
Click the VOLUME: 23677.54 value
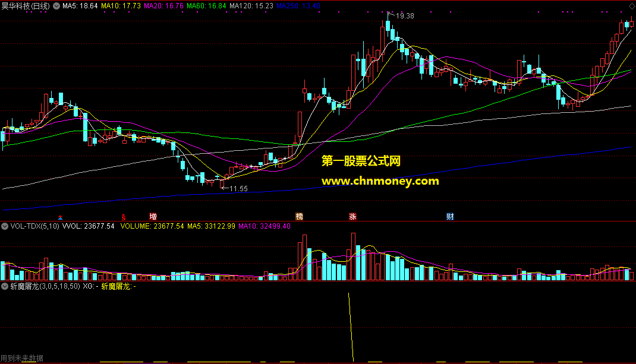[152, 226]
